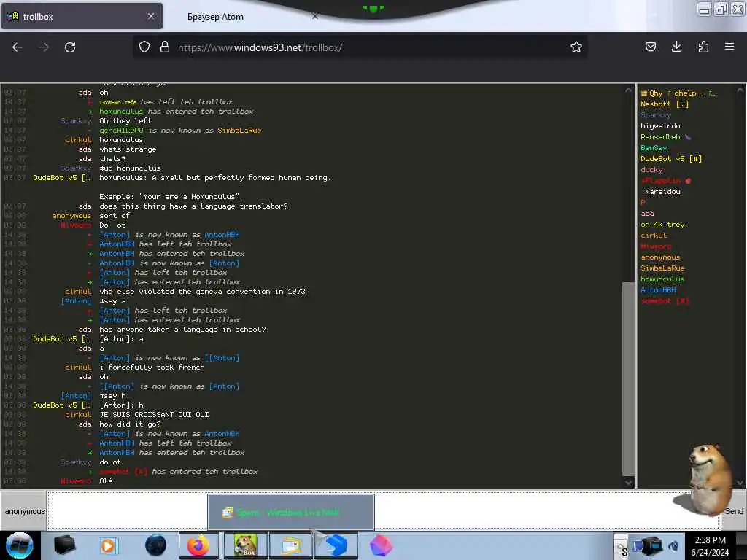Viewport: 747px width, 560px height.
Task: Open the black box taskbar icon
Action: [x=64, y=545]
